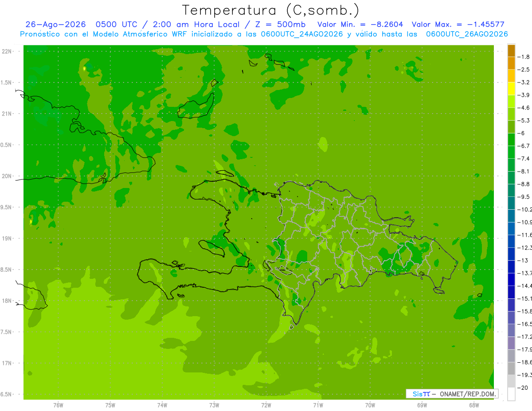Click the 21N latitude axis label

tap(7, 114)
